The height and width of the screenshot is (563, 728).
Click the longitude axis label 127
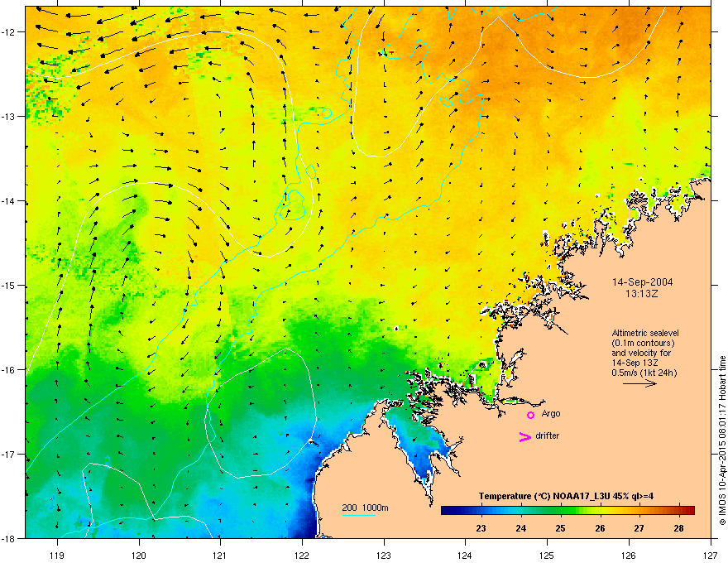click(711, 555)
